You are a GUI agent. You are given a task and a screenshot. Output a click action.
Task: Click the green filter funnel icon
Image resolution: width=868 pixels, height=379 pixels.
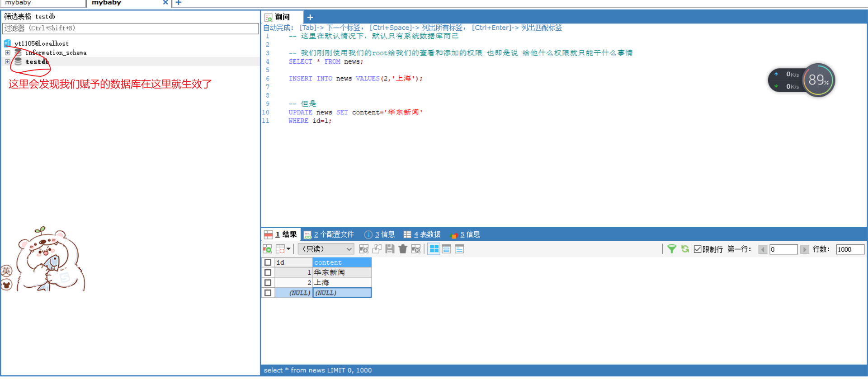[672, 249]
